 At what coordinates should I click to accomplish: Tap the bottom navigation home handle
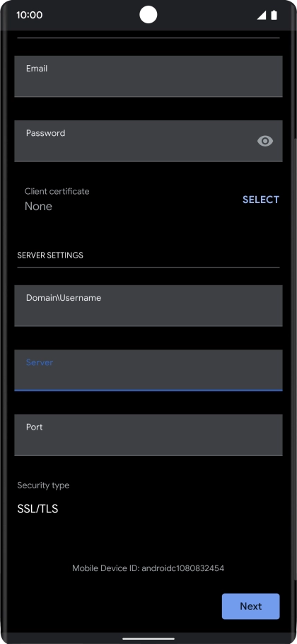148,638
